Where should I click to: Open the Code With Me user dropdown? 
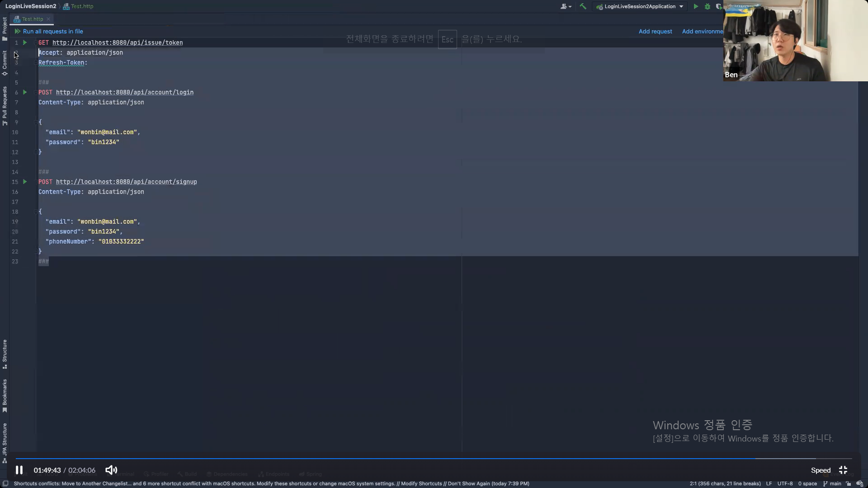click(x=566, y=6)
